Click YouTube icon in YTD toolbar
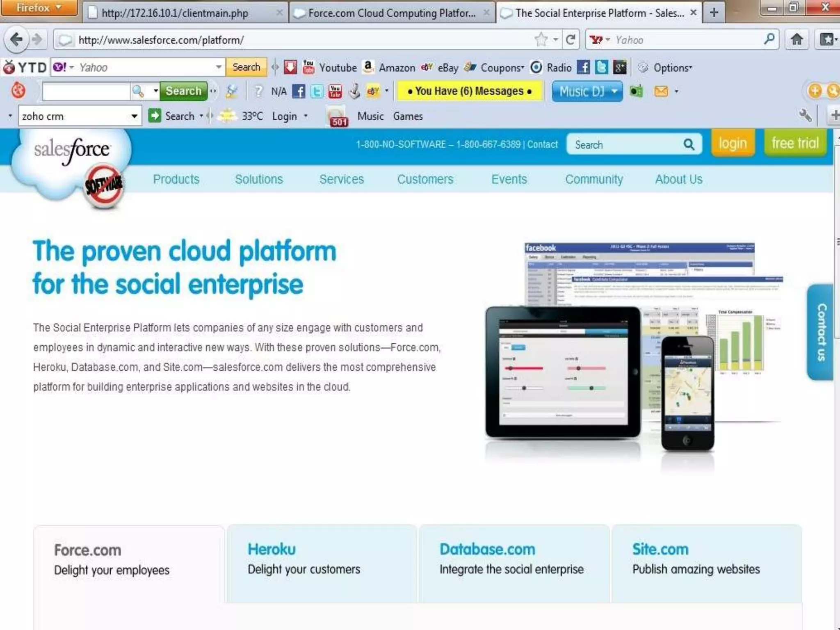 click(x=308, y=67)
